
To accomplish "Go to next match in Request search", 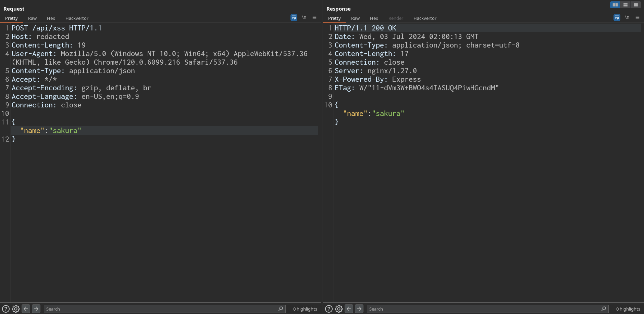I will click(x=36, y=309).
